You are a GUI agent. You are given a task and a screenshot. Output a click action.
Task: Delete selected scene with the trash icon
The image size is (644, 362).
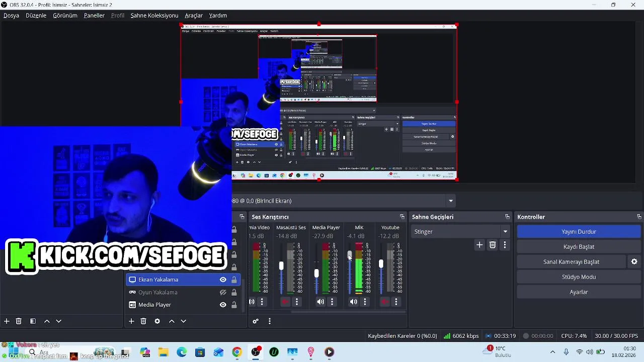click(19, 321)
